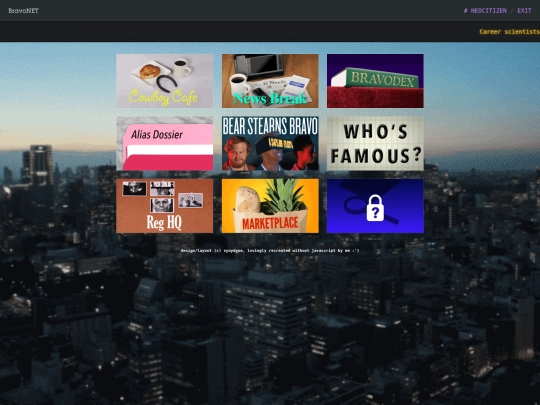Viewport: 540px width, 405px height.
Task: Open the Reg HQ tile
Action: point(165,206)
